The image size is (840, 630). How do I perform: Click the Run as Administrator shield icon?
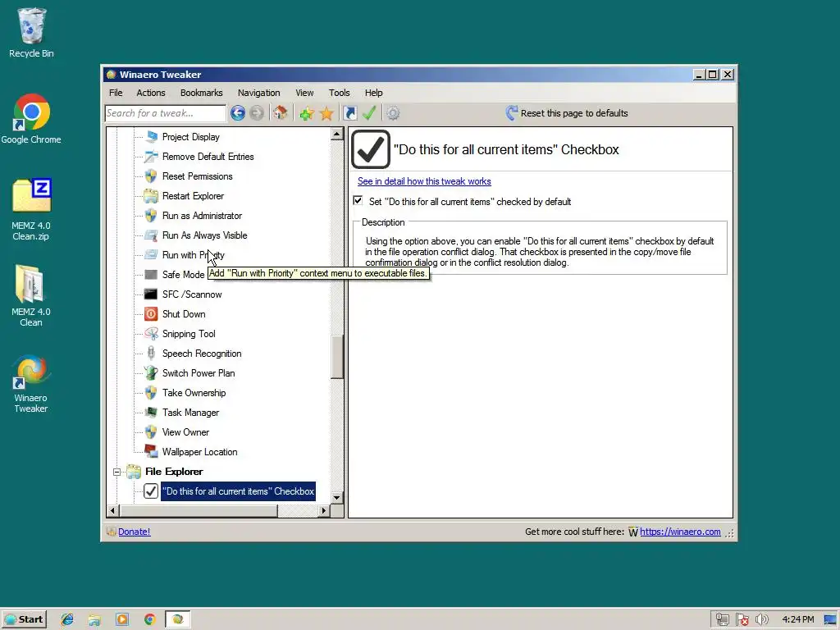click(151, 216)
